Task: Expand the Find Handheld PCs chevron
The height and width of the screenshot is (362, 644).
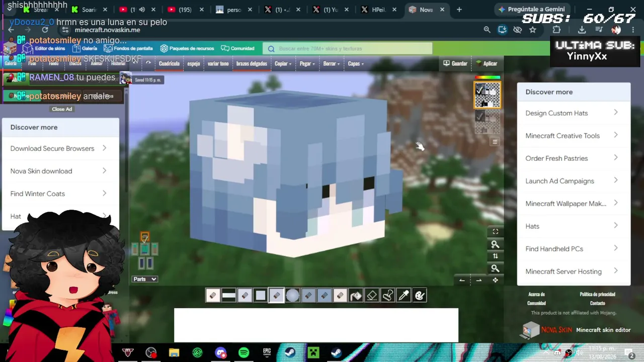Action: click(616, 248)
